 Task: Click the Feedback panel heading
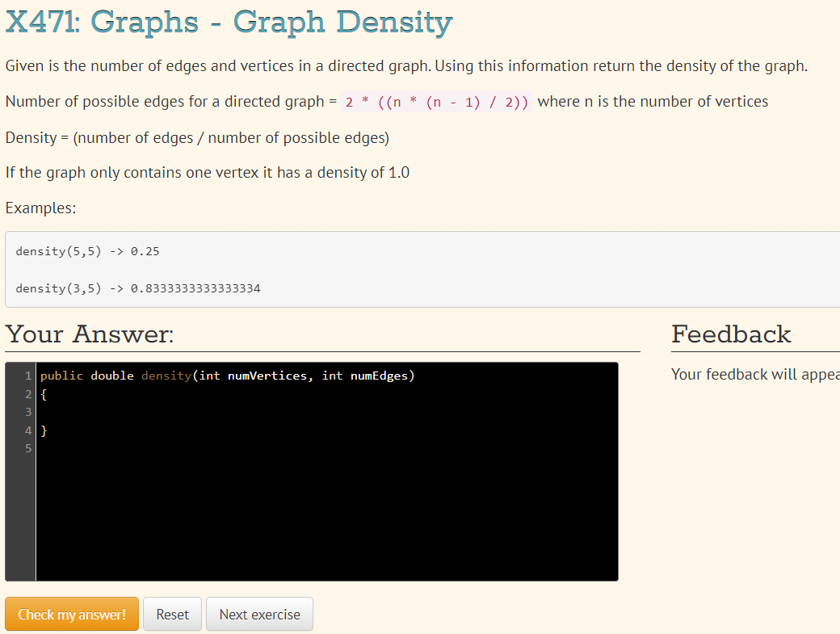point(731,334)
